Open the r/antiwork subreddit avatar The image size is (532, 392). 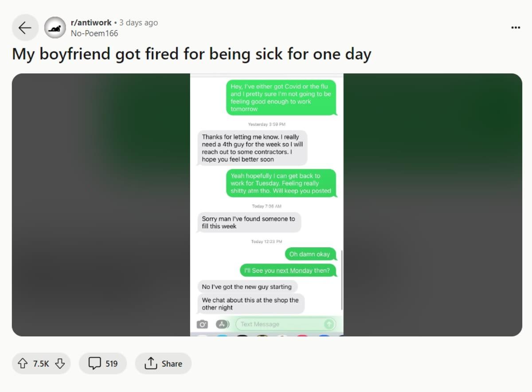55,28
